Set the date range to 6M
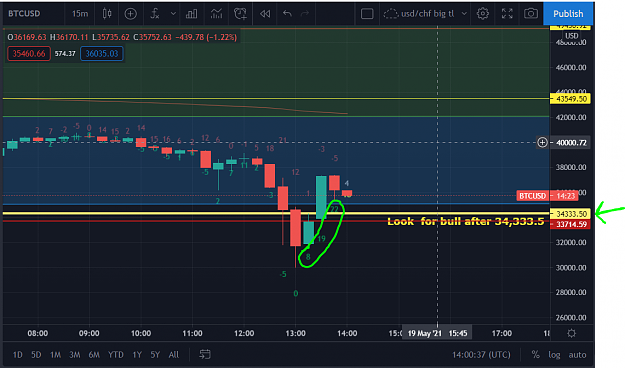The height and width of the screenshot is (368, 625). point(94,354)
